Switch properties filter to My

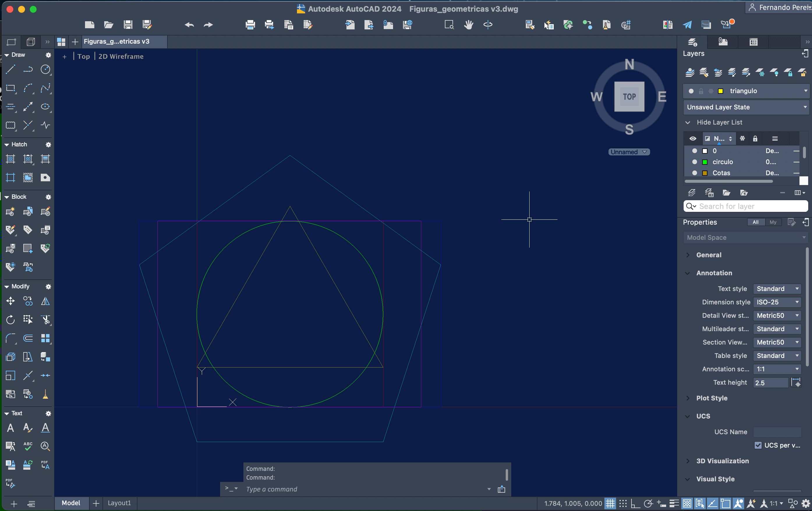pos(773,222)
